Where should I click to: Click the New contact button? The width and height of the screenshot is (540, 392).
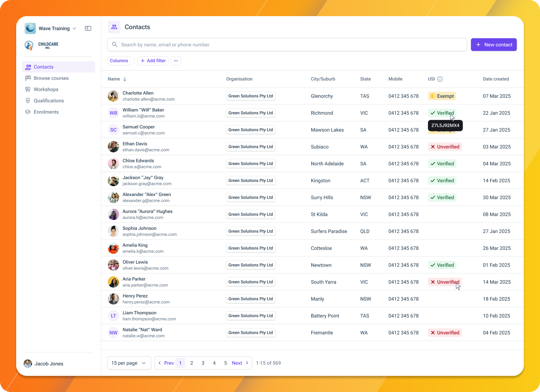point(494,45)
